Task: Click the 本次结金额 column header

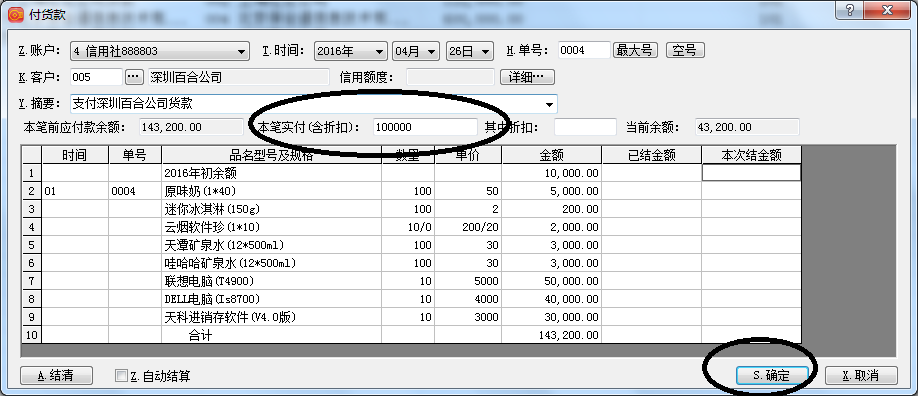Action: coord(751,155)
